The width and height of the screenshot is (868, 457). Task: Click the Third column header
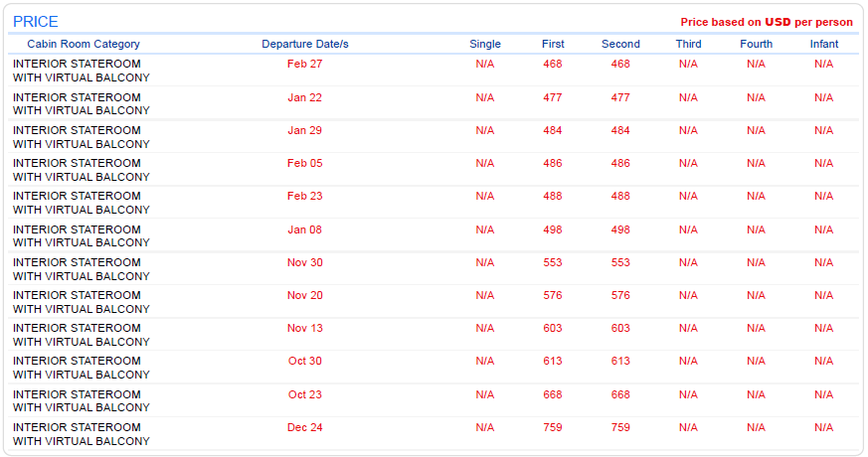tap(688, 44)
